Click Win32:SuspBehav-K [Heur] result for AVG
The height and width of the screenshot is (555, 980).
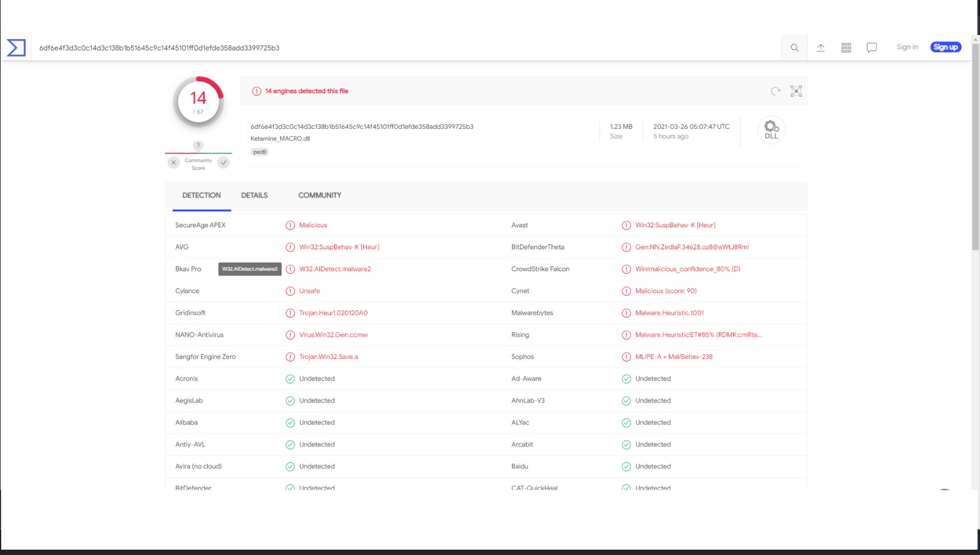(x=340, y=247)
